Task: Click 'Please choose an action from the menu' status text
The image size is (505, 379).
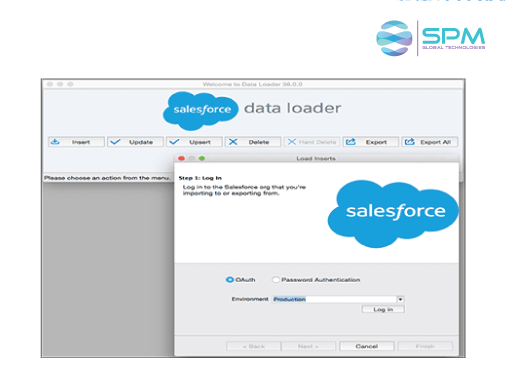Action: [107, 178]
